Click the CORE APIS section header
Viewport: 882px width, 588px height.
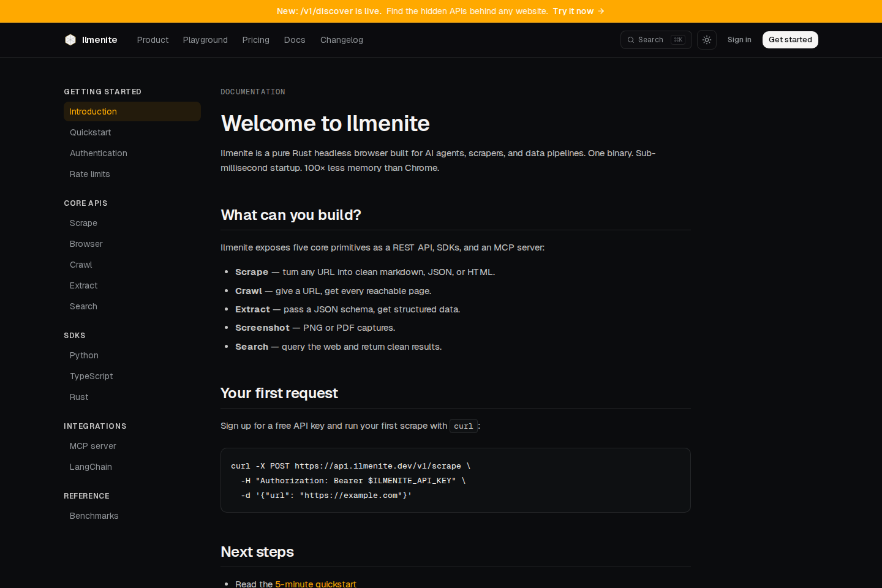[x=86, y=203]
